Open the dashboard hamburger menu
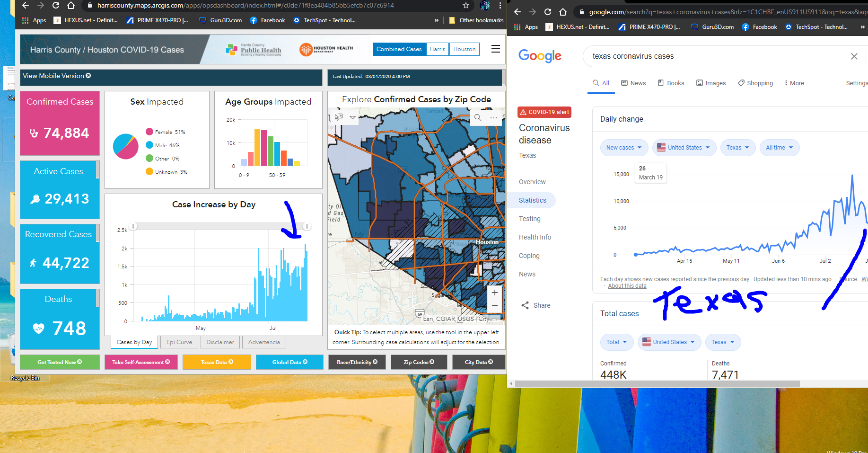The image size is (868, 453). point(496,49)
